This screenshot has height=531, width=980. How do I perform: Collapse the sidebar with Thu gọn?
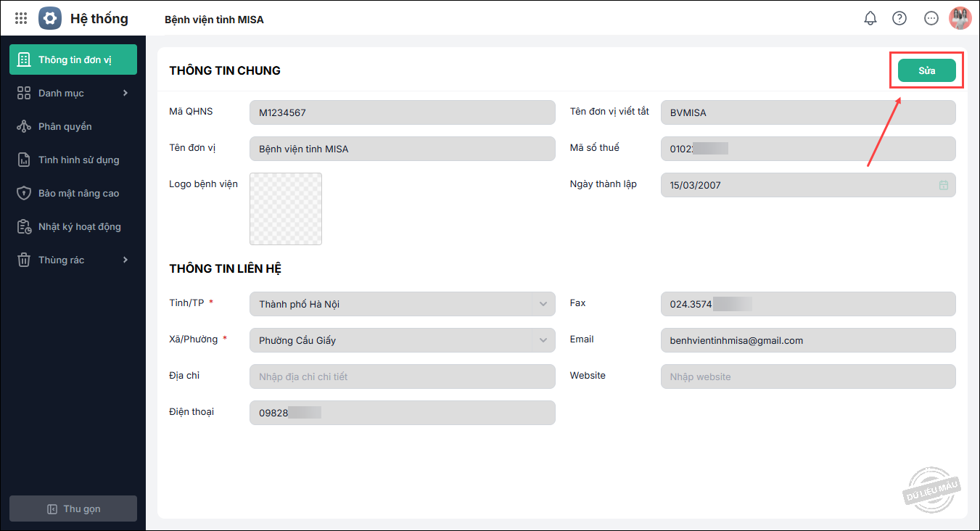tap(73, 509)
